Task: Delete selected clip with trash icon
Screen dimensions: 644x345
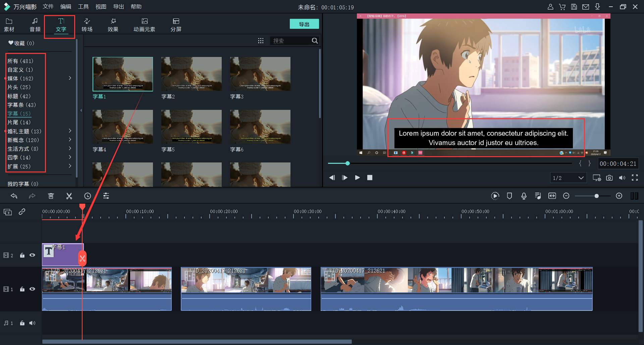Action: pos(51,196)
